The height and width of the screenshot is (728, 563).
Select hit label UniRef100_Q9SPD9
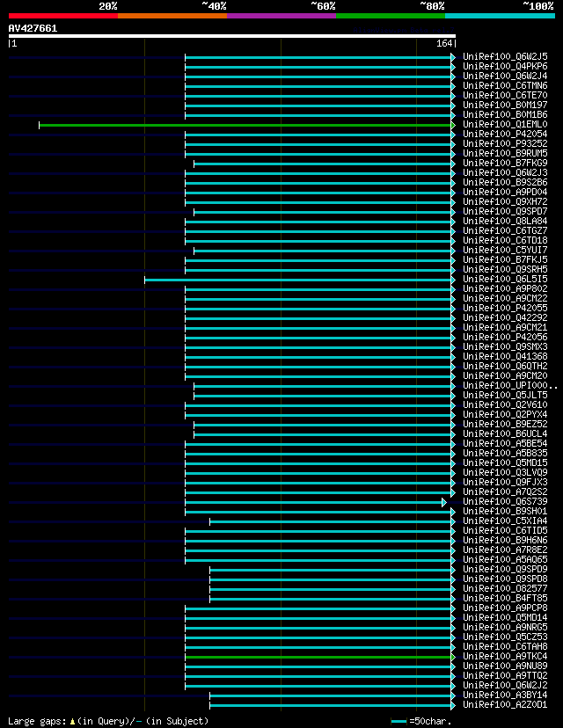coord(505,570)
